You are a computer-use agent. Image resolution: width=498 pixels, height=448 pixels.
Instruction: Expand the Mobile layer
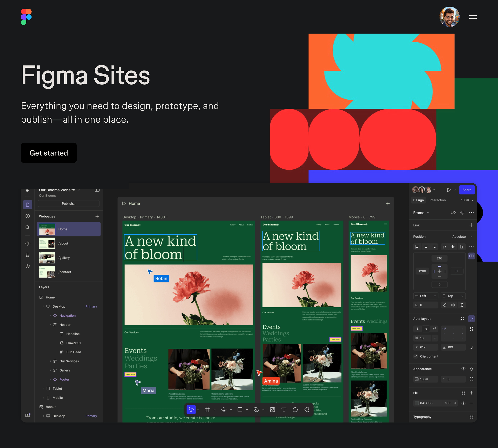44,398
